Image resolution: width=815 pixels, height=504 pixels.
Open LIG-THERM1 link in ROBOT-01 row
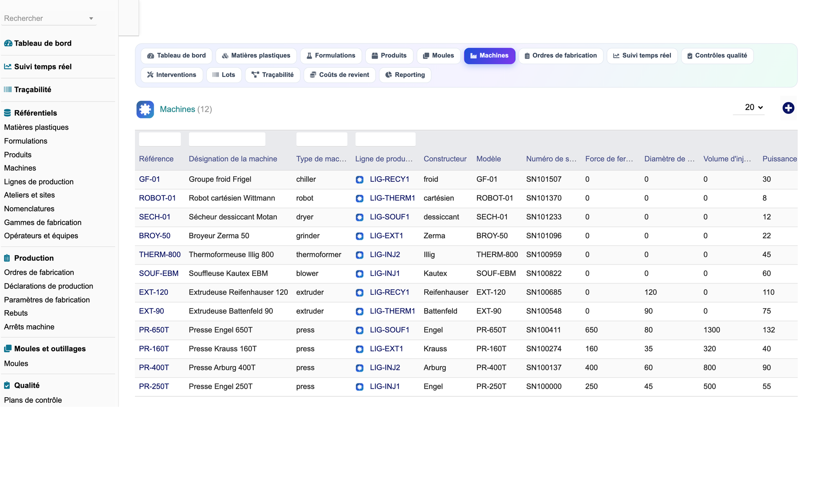pos(392,198)
